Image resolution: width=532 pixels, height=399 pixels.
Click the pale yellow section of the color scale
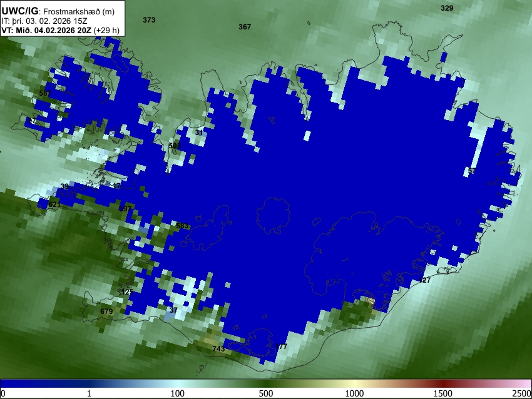354,384
